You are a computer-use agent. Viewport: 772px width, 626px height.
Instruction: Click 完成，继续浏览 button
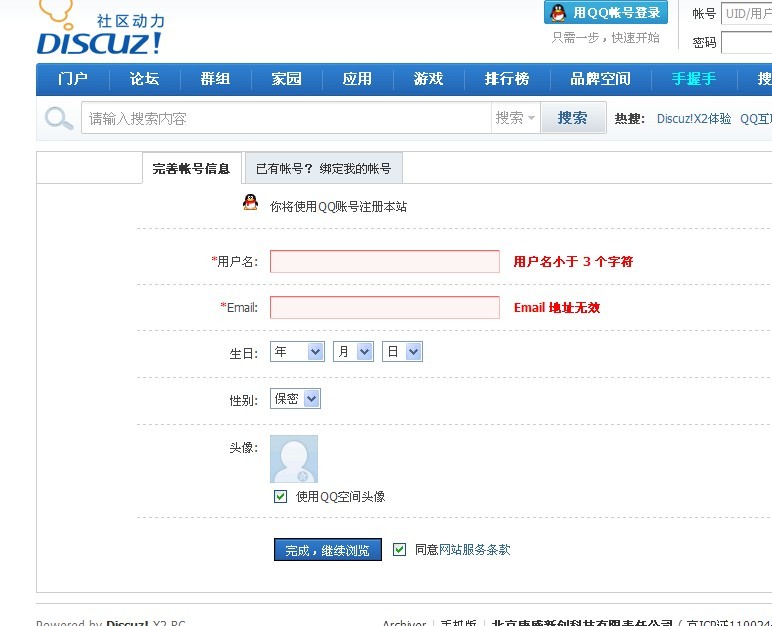coord(328,550)
